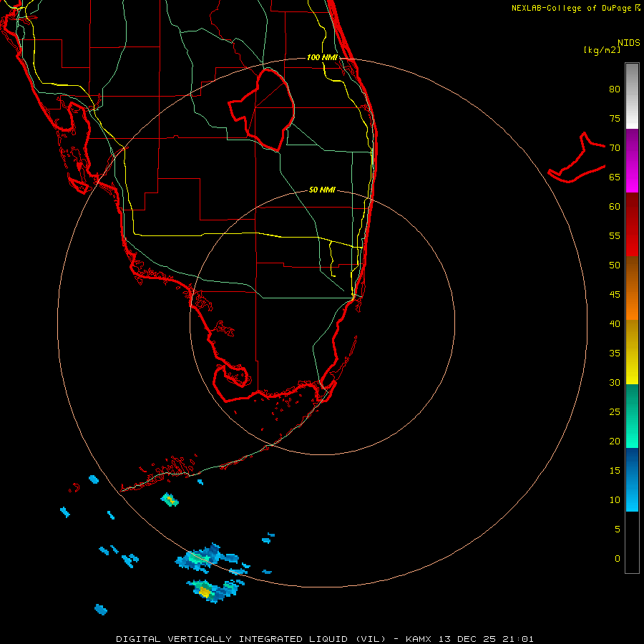Image resolution: width=644 pixels, height=644 pixels.
Task: Click the [kg/m2] units label
Action: (602, 50)
